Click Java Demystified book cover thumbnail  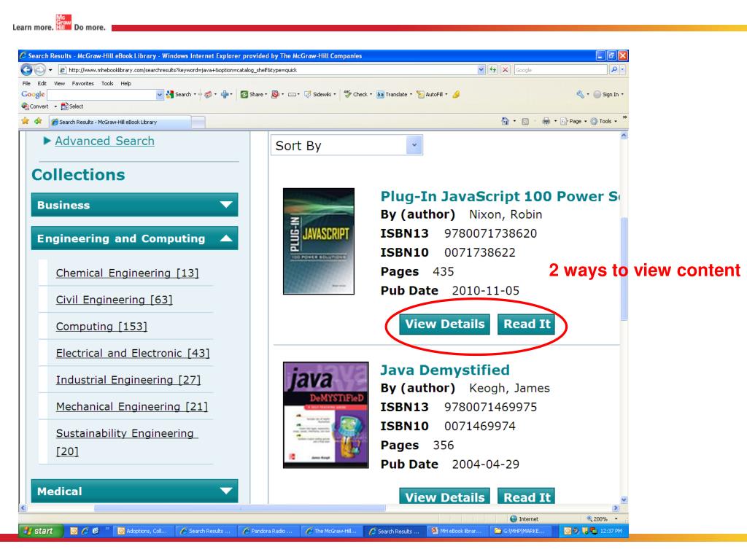(326, 415)
